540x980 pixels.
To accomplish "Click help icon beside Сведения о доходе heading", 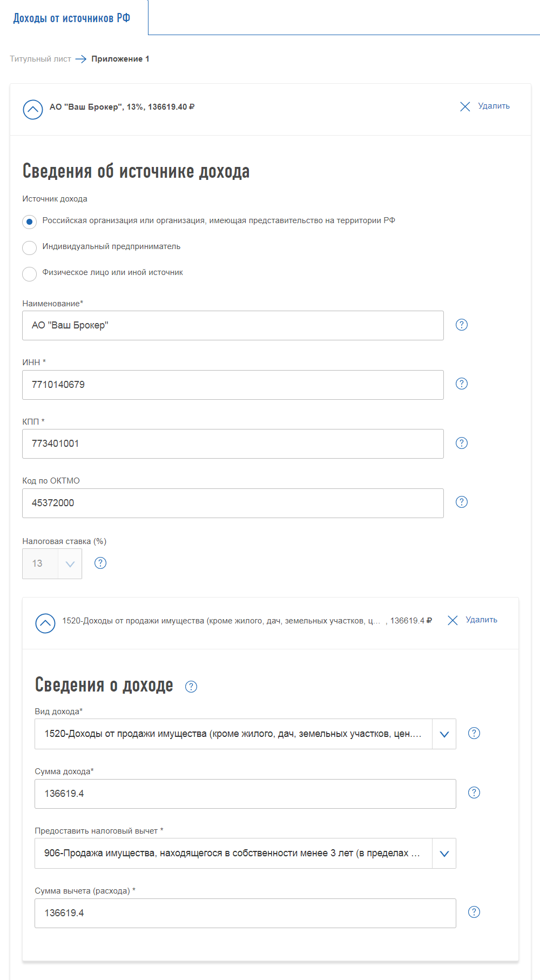I will (191, 687).
